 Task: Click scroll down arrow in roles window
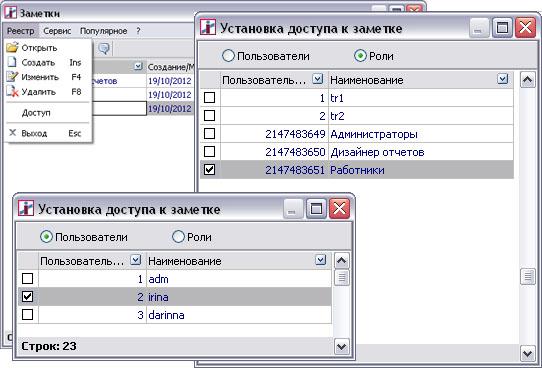(527, 353)
